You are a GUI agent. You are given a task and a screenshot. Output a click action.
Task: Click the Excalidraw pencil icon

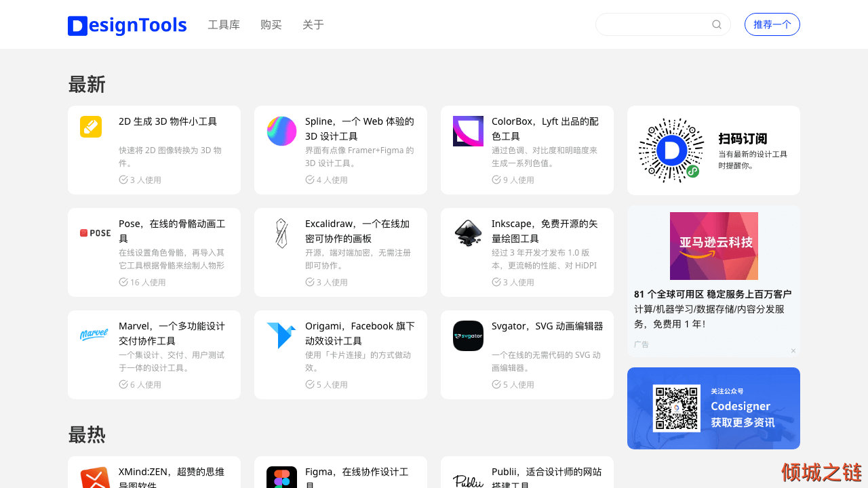click(281, 233)
